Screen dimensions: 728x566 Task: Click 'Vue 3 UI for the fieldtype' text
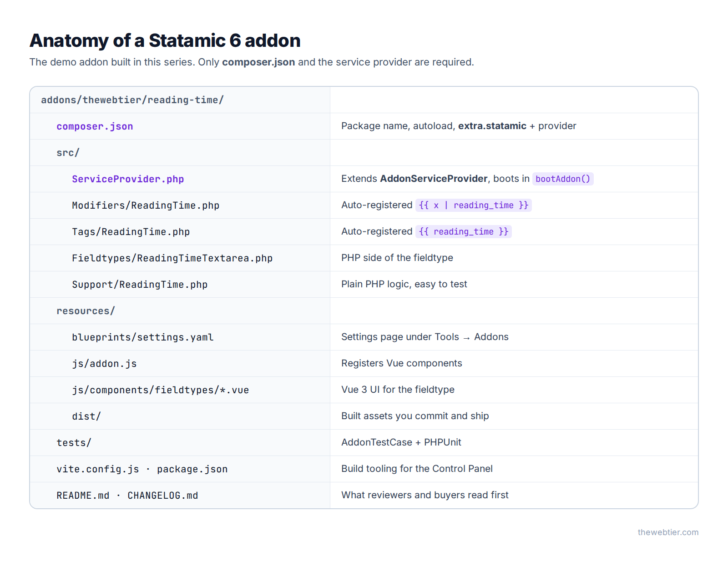pyautogui.click(x=398, y=390)
